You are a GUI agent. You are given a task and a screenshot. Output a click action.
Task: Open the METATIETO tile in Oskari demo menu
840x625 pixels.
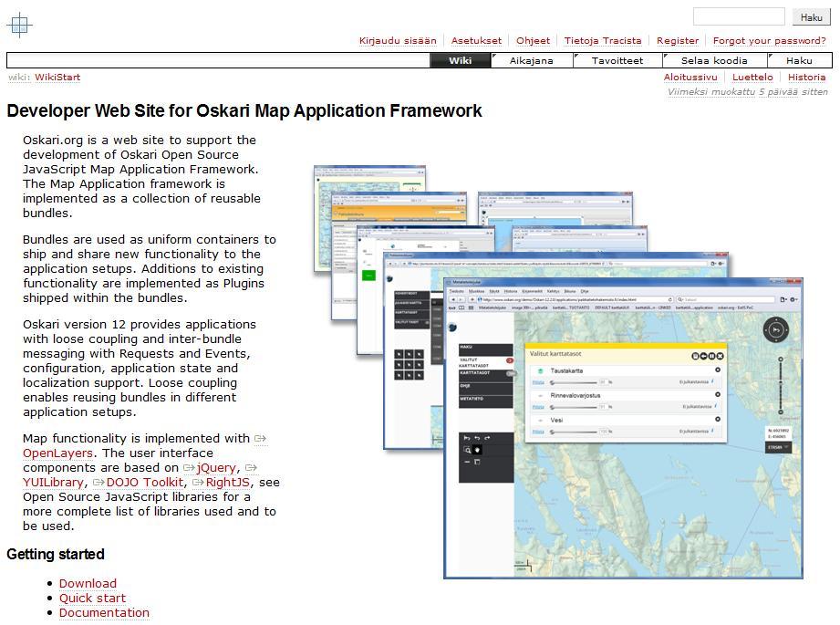[485, 401]
